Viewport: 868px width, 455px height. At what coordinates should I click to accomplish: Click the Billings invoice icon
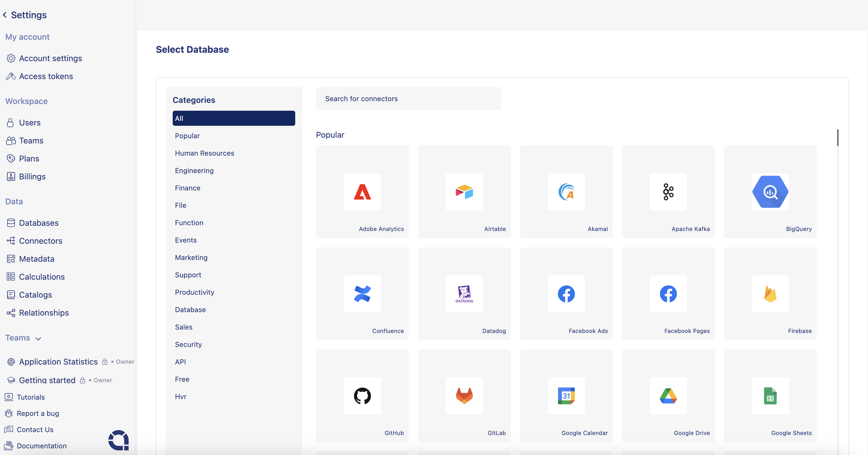point(11,176)
